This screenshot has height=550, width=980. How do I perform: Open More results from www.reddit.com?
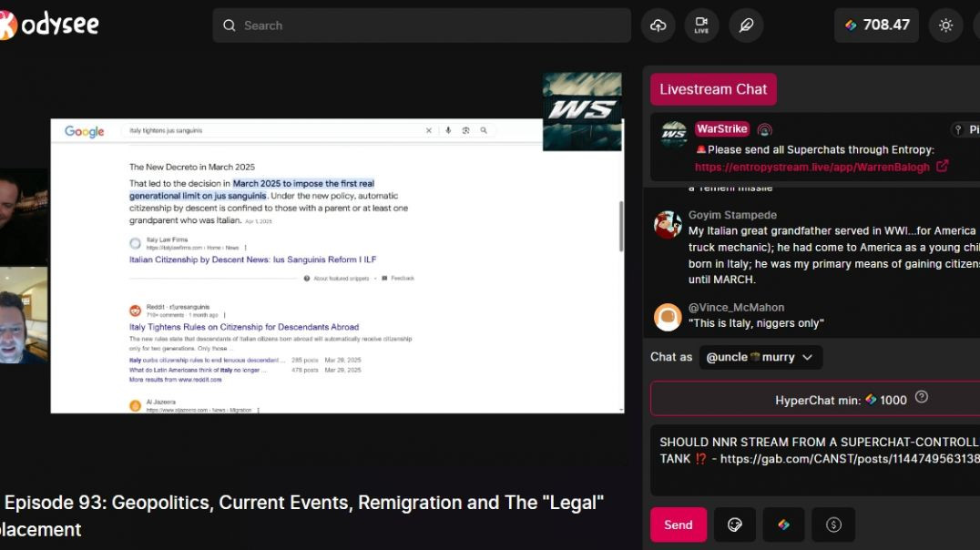(x=175, y=380)
